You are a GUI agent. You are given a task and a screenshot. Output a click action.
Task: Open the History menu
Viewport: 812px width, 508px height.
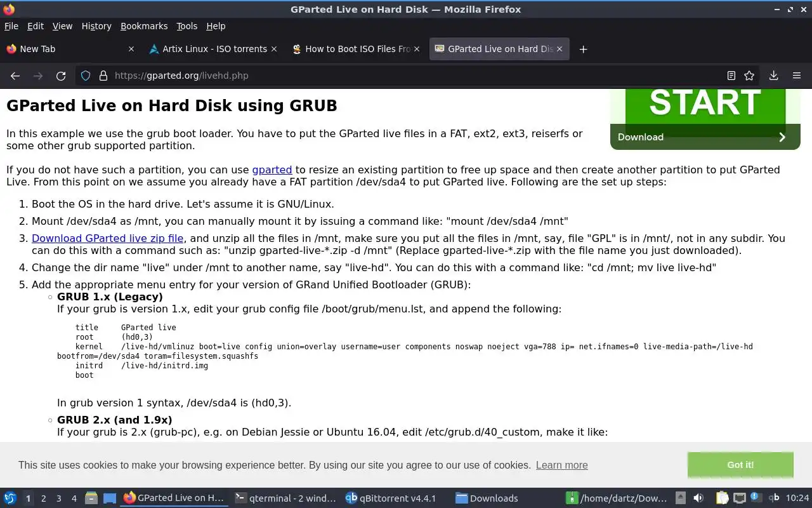[x=96, y=26]
